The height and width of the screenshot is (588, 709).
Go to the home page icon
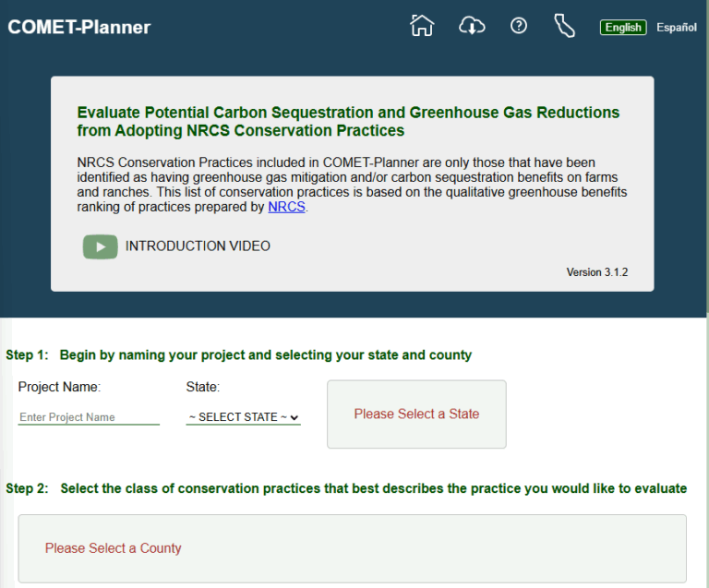pos(422,26)
